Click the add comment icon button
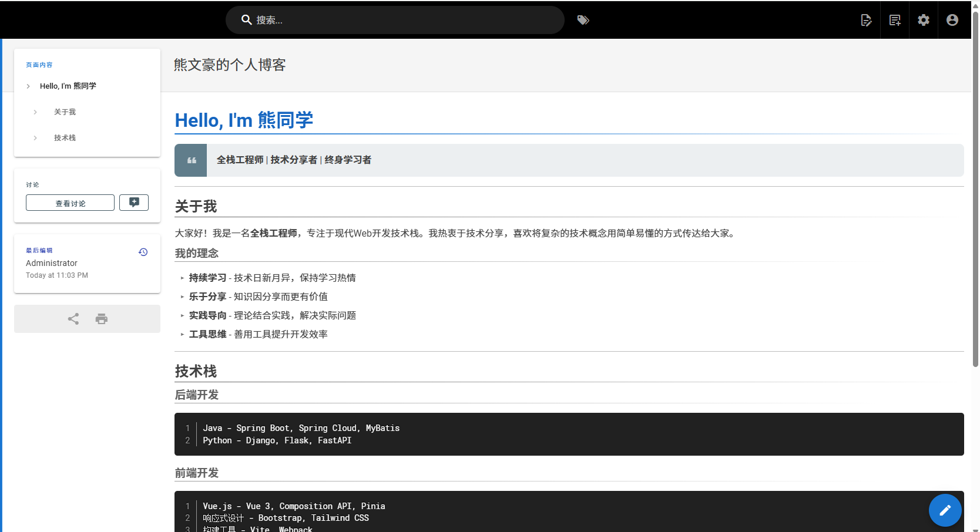Image resolution: width=980 pixels, height=532 pixels. point(134,202)
